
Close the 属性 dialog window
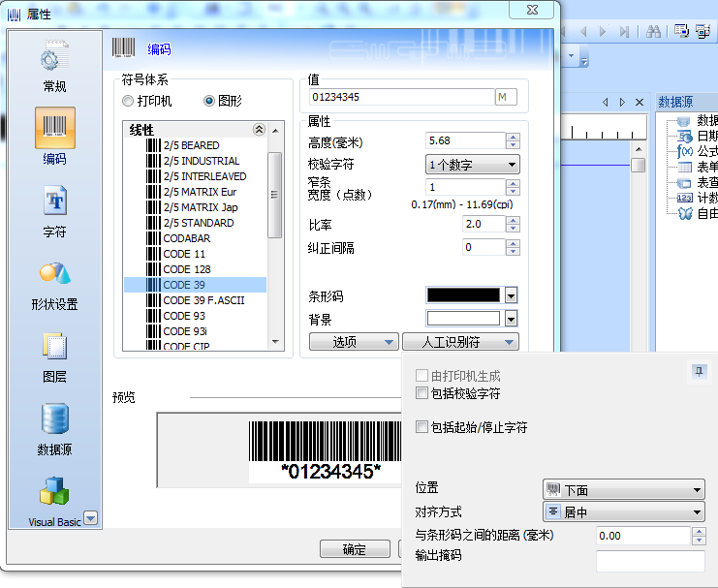click(x=532, y=10)
